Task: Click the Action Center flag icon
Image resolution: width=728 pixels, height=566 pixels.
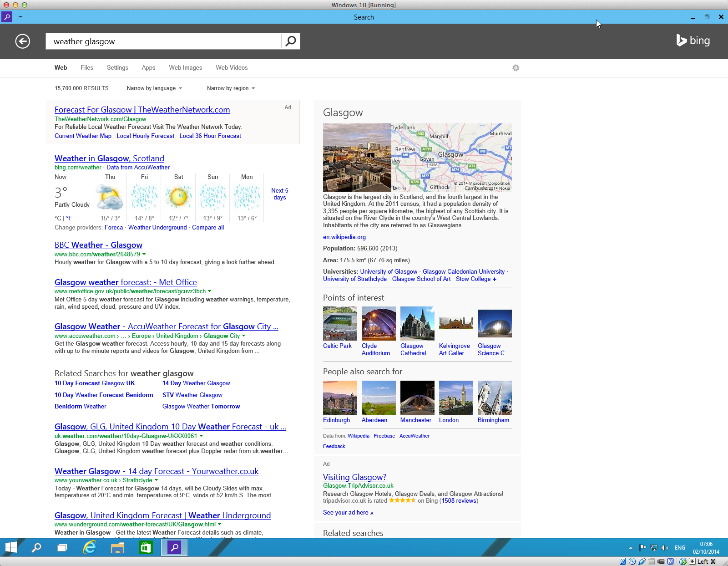Action: click(642, 548)
